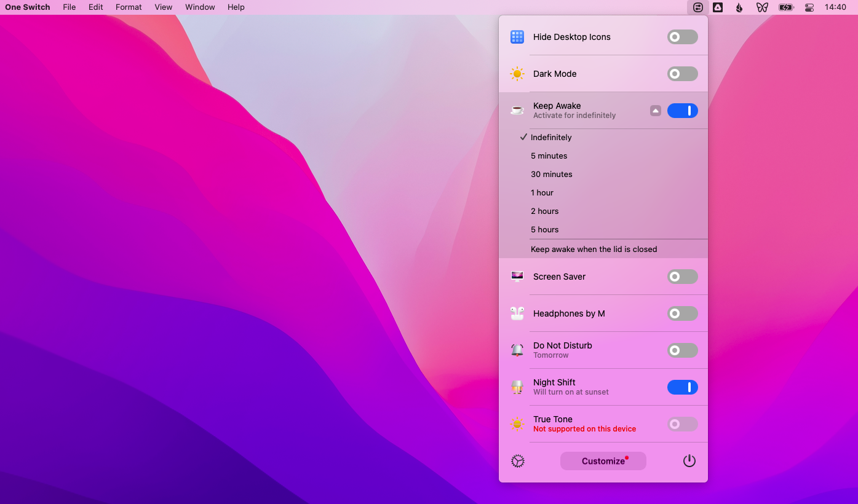The width and height of the screenshot is (858, 504).
Task: Open the View menu
Action: [164, 7]
